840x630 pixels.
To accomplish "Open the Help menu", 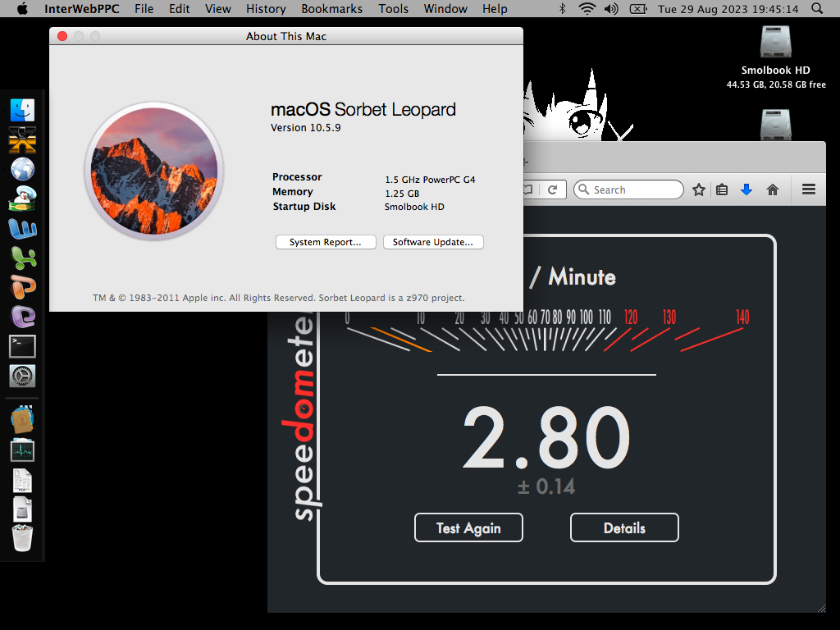I will (x=495, y=8).
